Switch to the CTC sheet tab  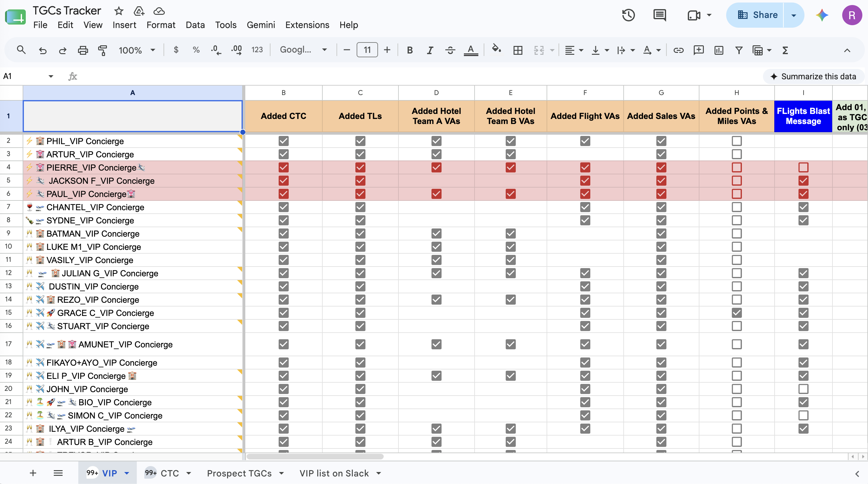point(169,473)
